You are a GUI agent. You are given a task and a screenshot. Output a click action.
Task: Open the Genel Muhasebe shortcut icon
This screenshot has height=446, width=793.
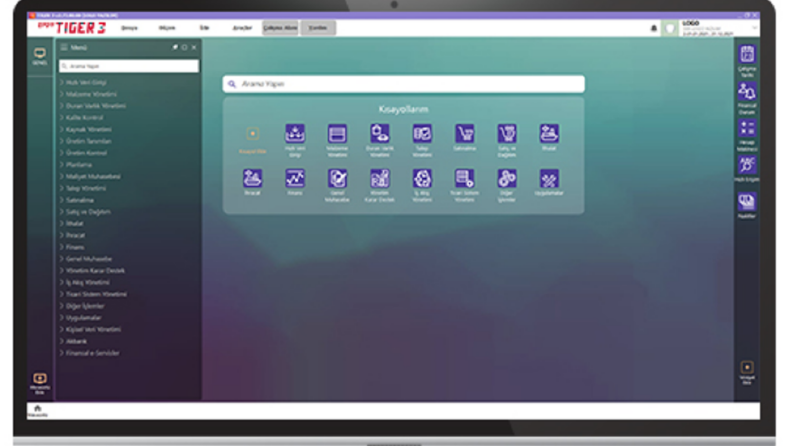337,179
